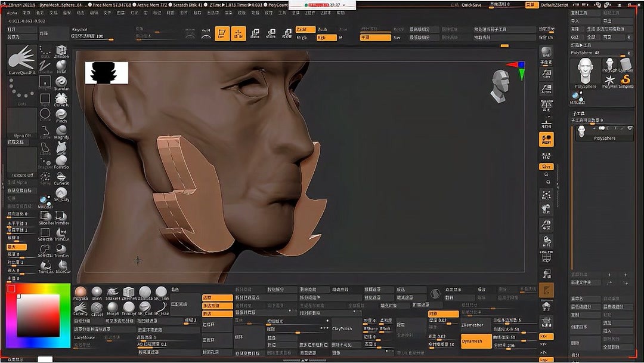This screenshot has height=363, width=644.
Task: Run ZRemesher to retopologize the model
Action: coord(473,324)
